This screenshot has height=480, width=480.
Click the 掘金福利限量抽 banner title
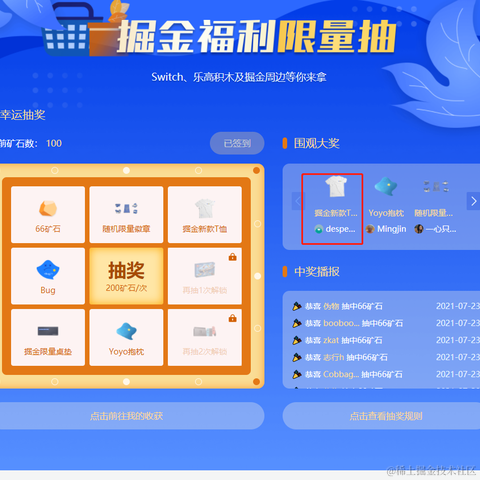(257, 36)
